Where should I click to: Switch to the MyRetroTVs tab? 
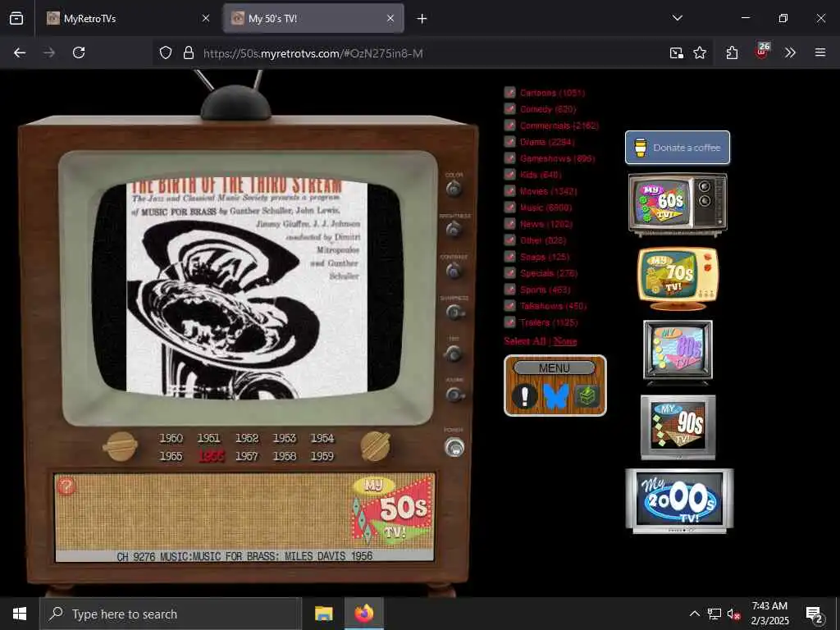click(127, 18)
